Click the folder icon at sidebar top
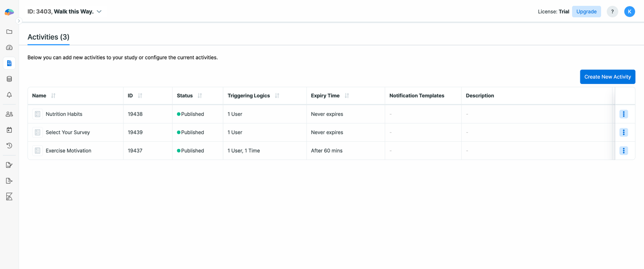 9,32
